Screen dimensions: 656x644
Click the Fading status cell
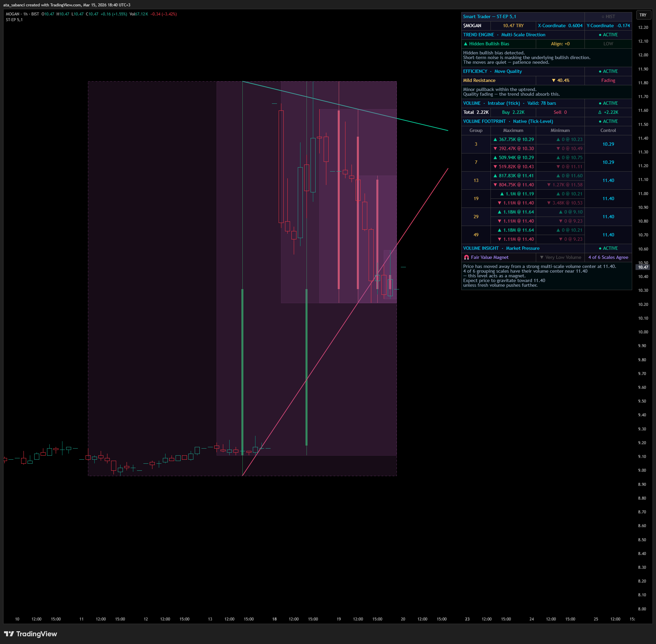click(608, 81)
